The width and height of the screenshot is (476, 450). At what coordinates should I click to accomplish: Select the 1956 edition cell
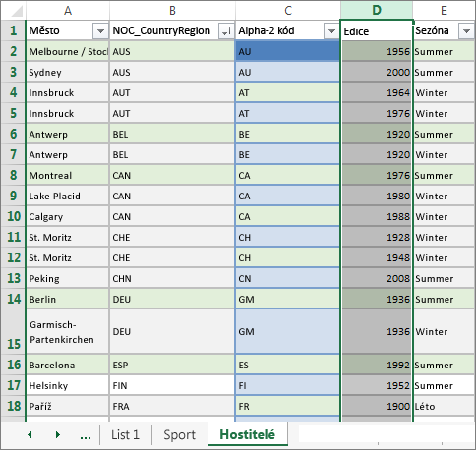click(x=377, y=51)
